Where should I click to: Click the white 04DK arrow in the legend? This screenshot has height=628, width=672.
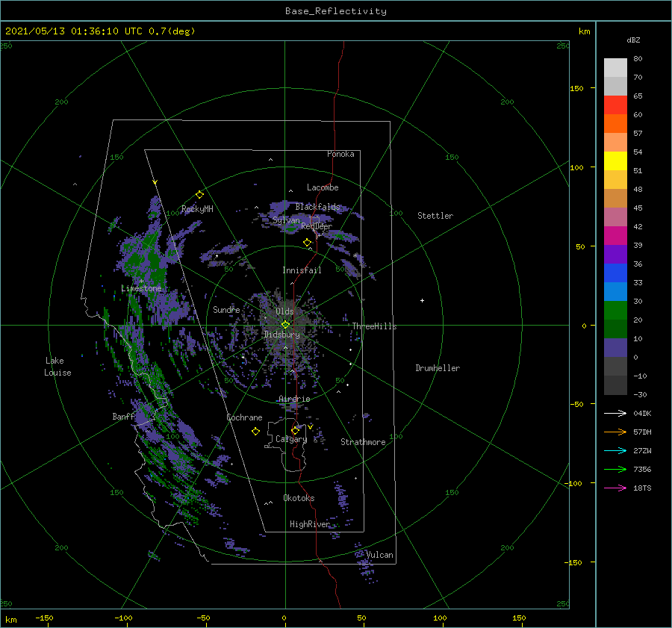click(x=615, y=413)
